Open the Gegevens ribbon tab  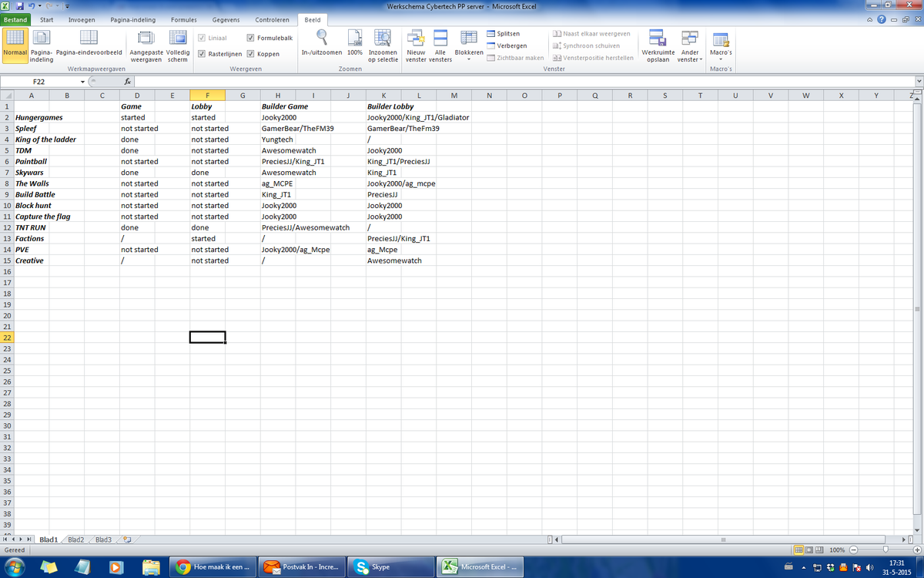pyautogui.click(x=226, y=19)
